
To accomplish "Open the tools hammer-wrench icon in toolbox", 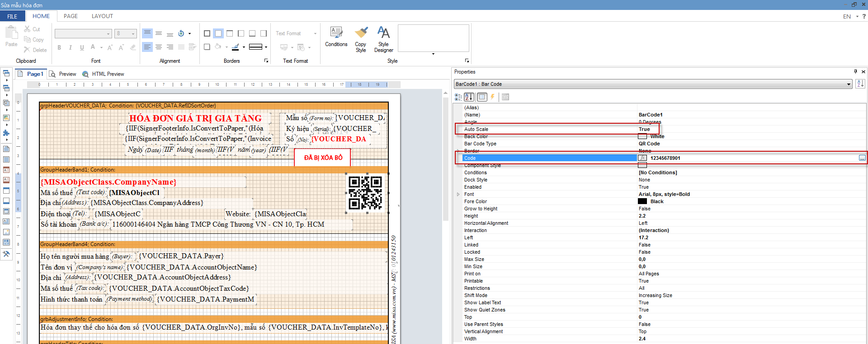I will point(6,254).
